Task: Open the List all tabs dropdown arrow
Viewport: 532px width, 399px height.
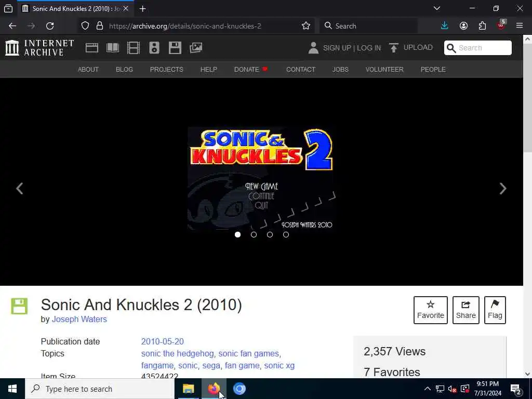Action: (437, 8)
